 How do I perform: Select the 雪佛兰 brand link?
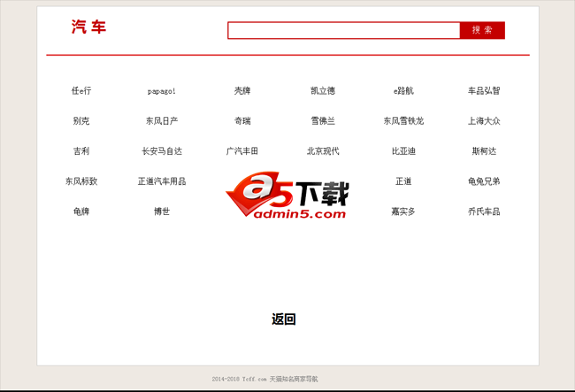click(323, 120)
